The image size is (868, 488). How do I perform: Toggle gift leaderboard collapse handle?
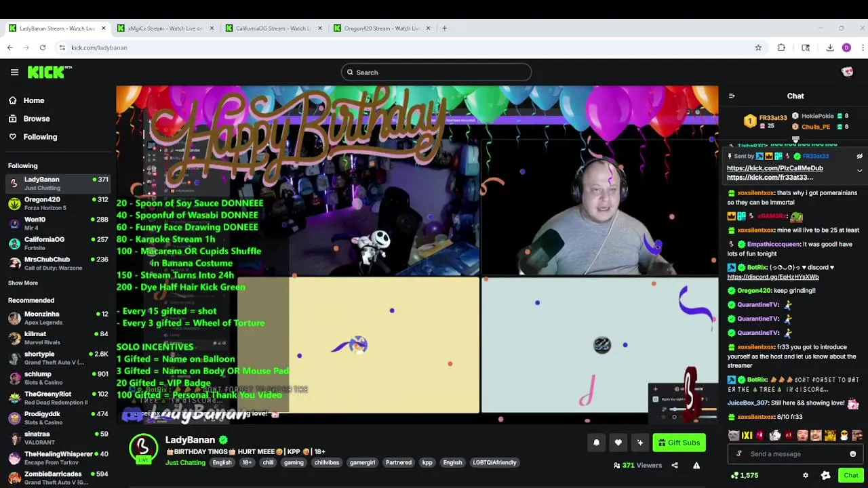coord(795,140)
